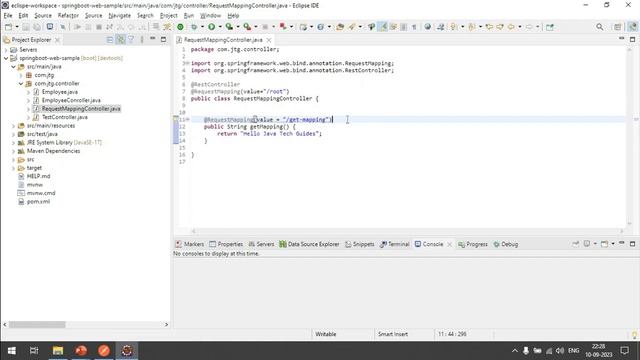Toggle Link with Editor in Project Explorer

click(x=121, y=40)
